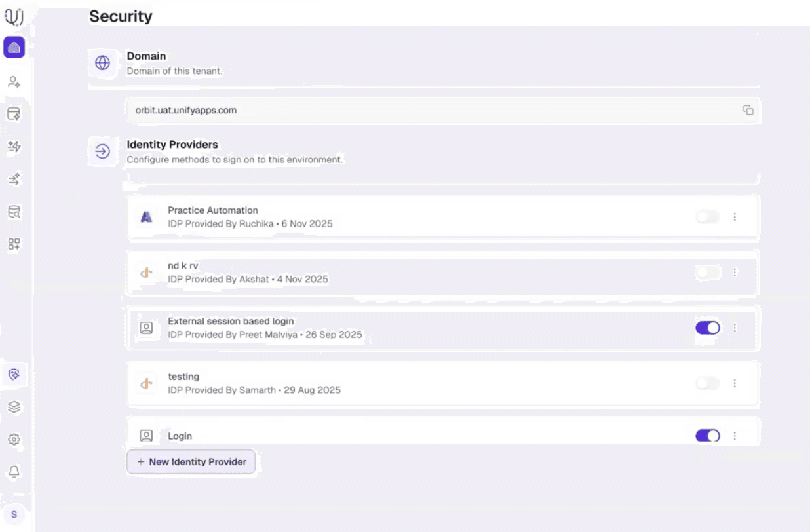Image resolution: width=810 pixels, height=532 pixels.
Task: Open the apps grid-plus sidebar icon
Action: 14,244
